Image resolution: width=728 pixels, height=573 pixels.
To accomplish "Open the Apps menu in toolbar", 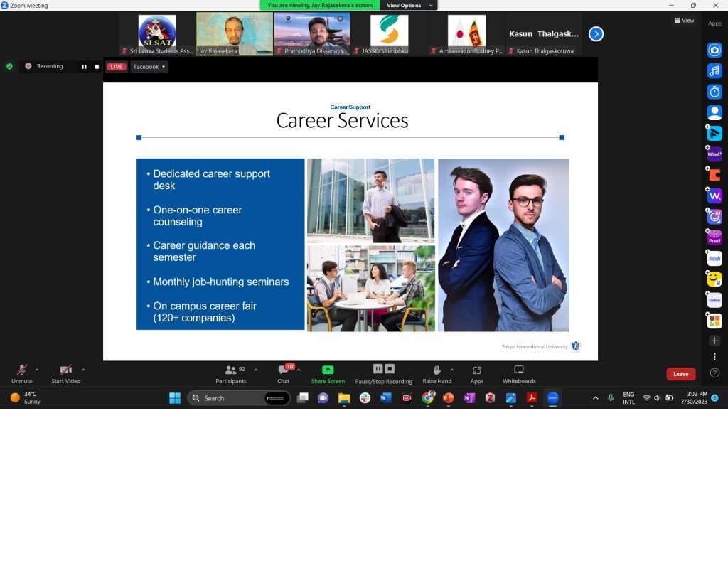I will 476,371.
